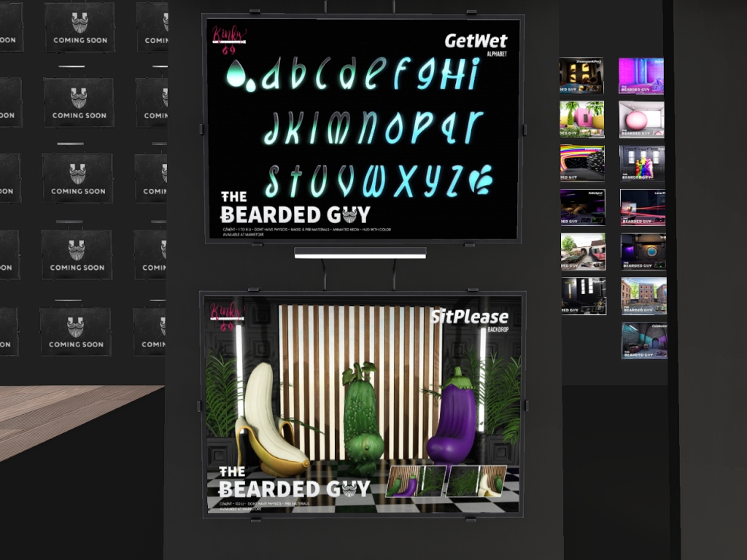The image size is (747, 560).
Task: Click the SitPlease backdrop poster title
Action: (469, 316)
